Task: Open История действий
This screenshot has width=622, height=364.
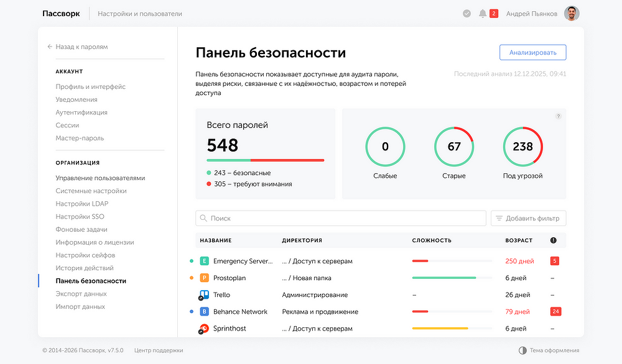Action: (x=85, y=268)
